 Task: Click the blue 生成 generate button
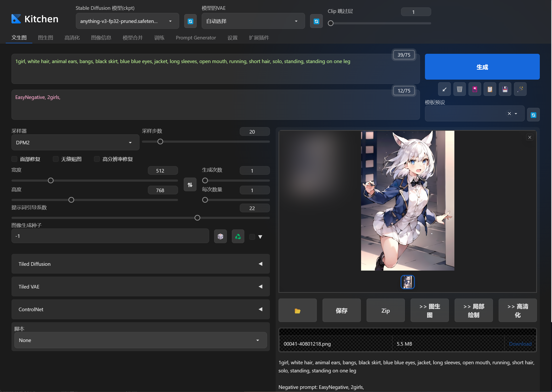click(x=482, y=67)
